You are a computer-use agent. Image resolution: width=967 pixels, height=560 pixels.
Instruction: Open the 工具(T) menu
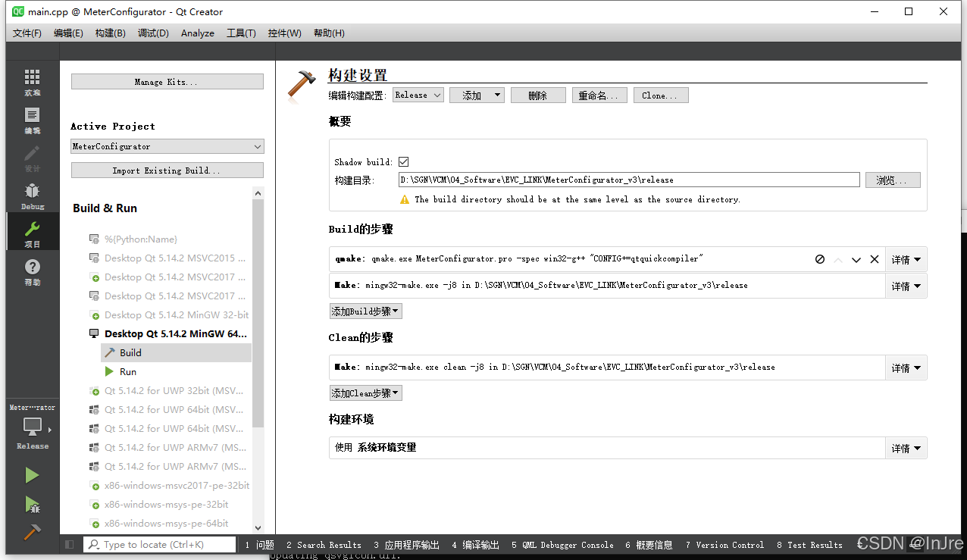coord(241,33)
